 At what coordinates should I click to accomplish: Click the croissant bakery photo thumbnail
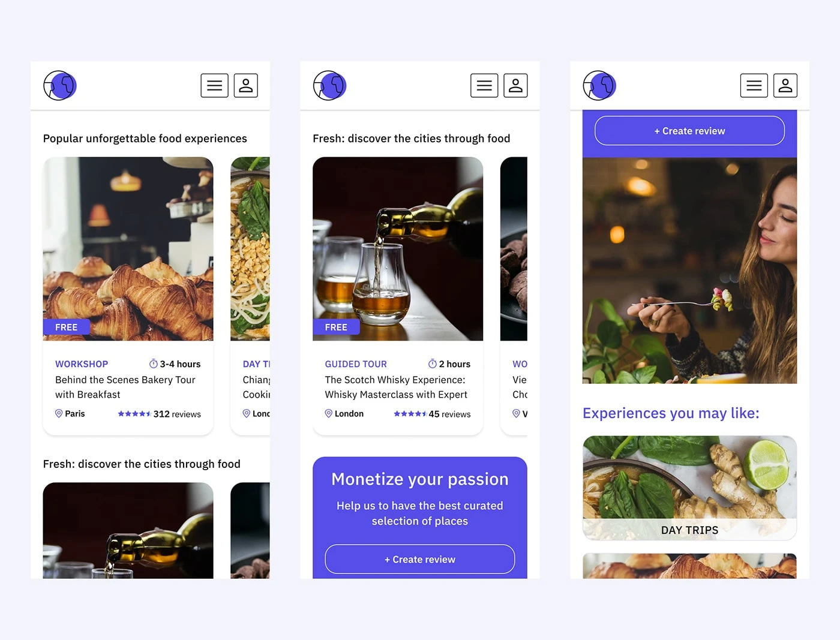tap(128, 248)
